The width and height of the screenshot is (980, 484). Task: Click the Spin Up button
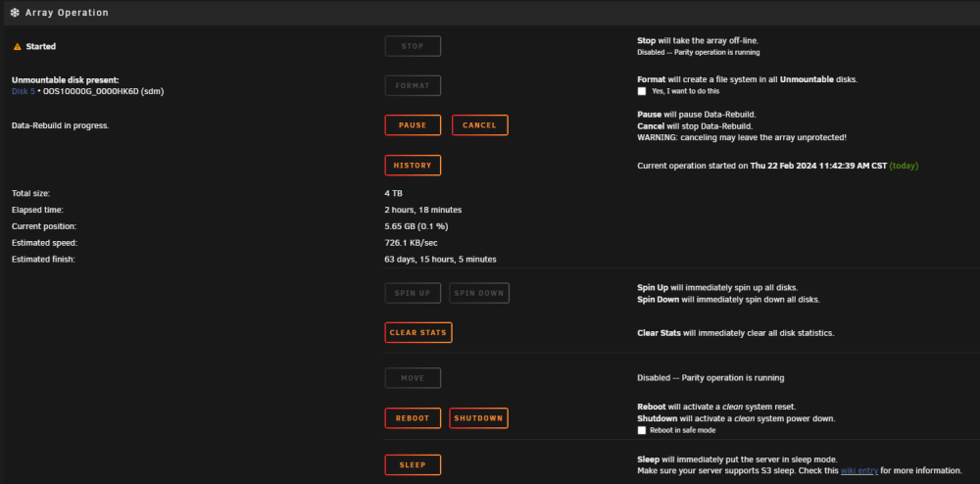413,293
